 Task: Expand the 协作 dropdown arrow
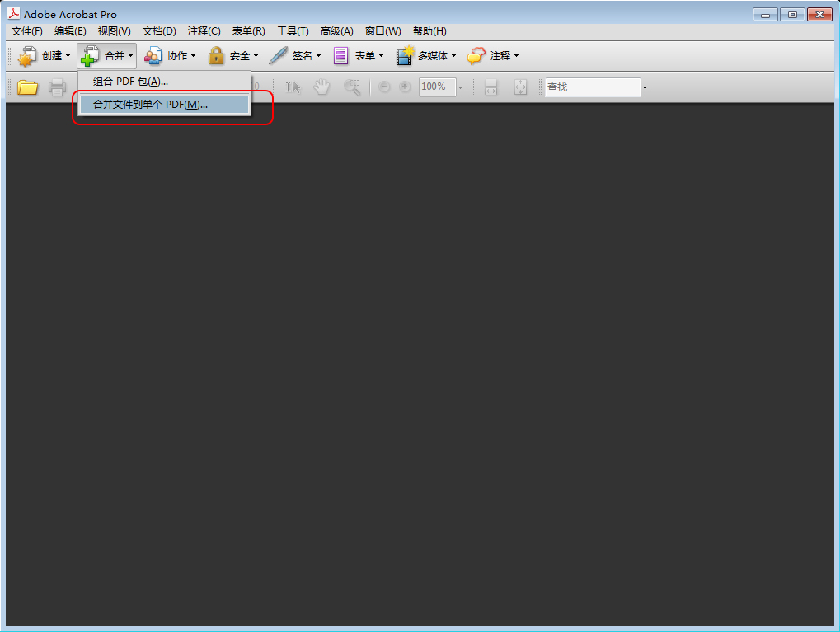click(x=194, y=56)
